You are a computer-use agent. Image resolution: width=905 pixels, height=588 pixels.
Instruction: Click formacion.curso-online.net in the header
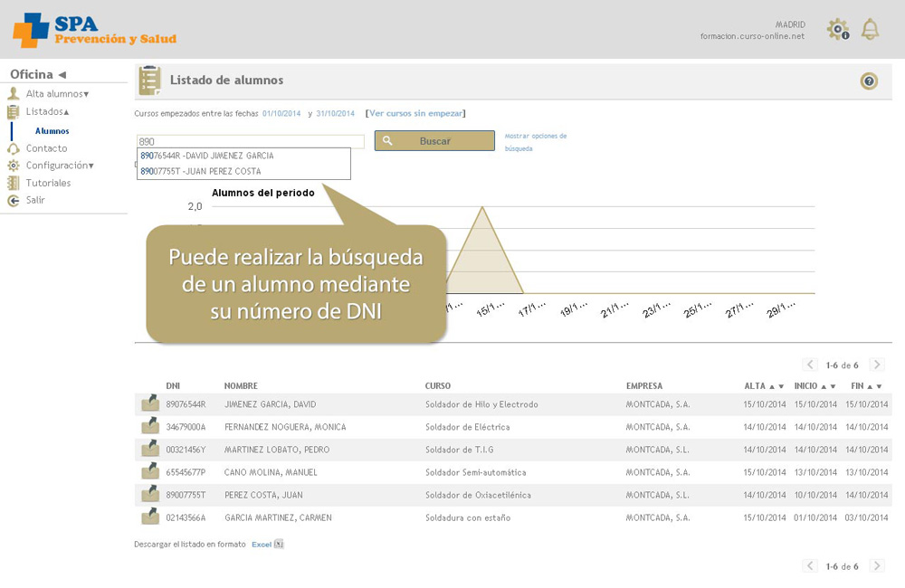pos(752,36)
